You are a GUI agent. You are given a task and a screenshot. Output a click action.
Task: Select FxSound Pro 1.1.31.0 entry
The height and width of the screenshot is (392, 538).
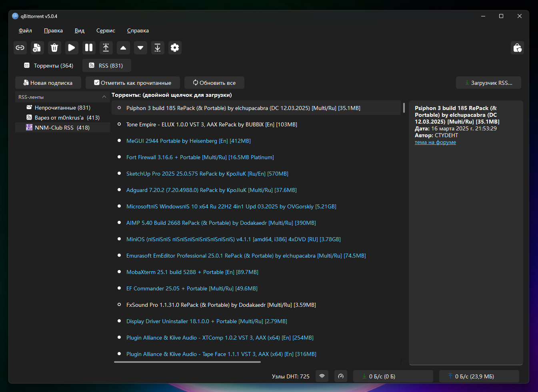[x=256, y=305]
